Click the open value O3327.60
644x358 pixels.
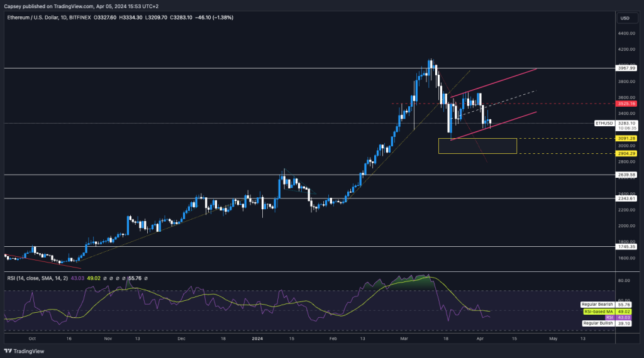(105, 18)
